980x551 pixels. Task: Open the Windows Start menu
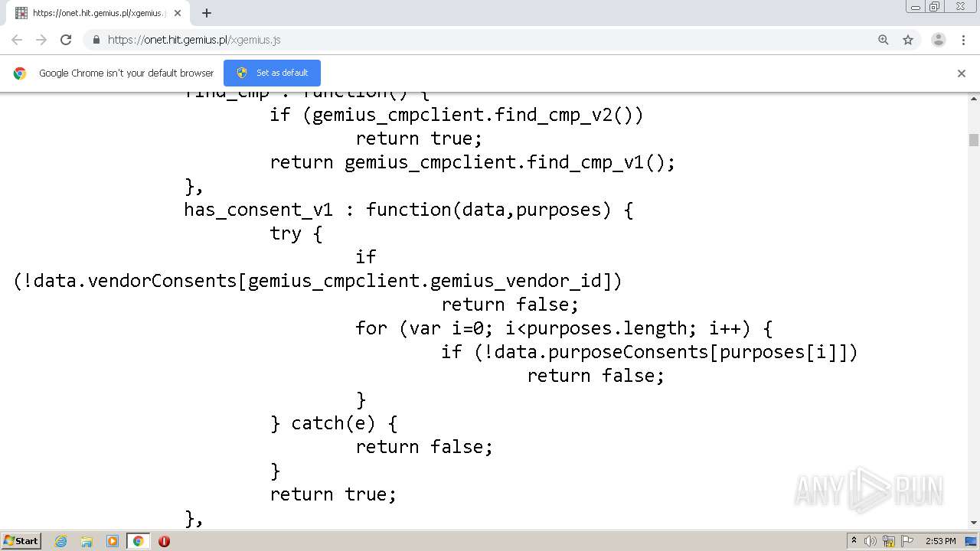(21, 540)
